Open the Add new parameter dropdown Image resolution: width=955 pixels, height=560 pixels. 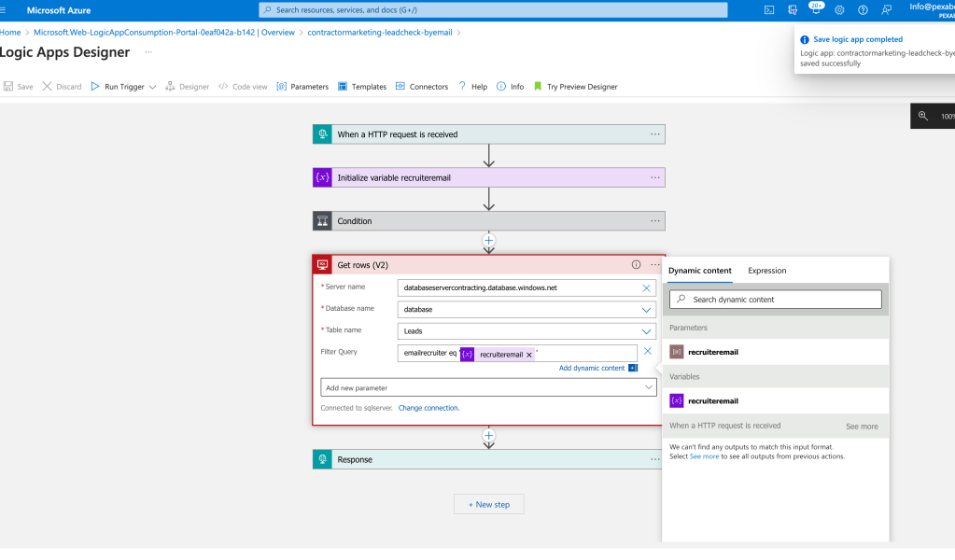click(488, 387)
